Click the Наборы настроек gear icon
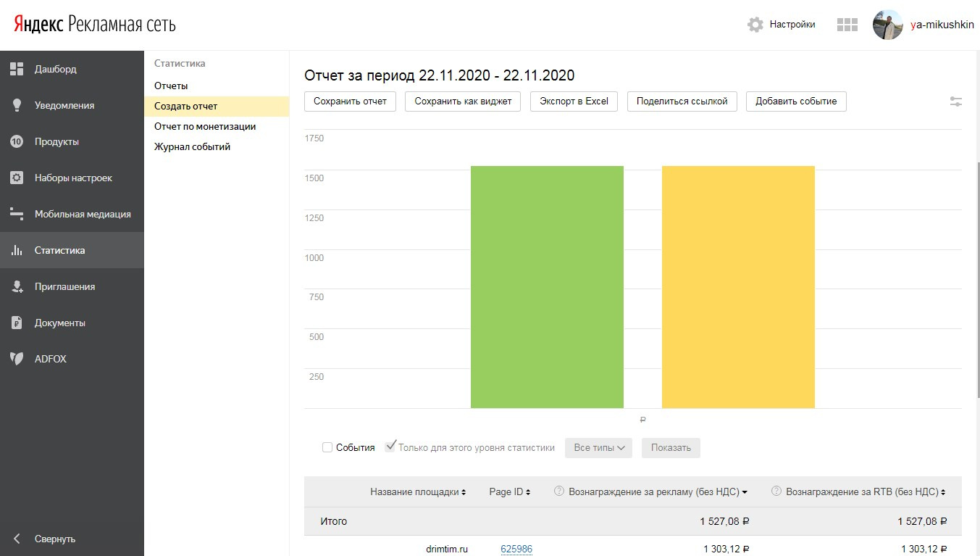 point(17,178)
